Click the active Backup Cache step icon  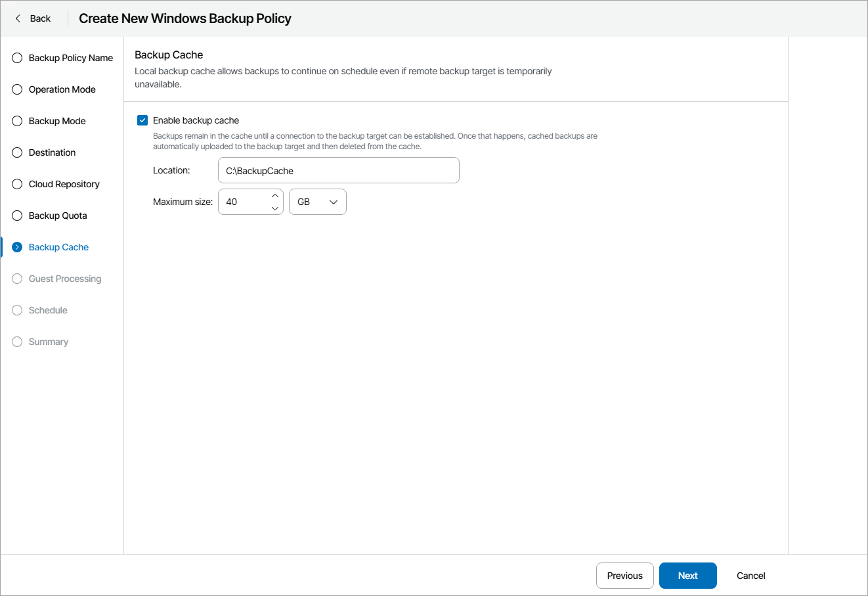coord(17,247)
